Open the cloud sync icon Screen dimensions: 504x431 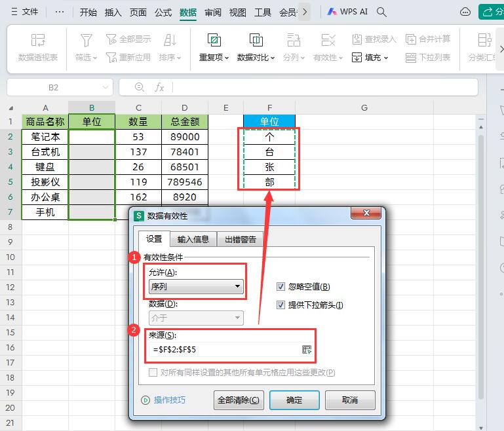click(465, 12)
